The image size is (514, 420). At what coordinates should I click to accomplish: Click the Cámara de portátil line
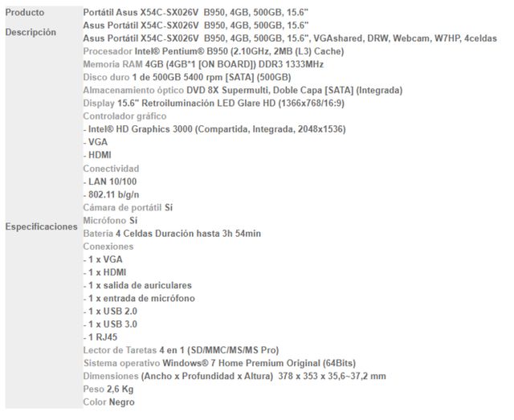pos(128,207)
